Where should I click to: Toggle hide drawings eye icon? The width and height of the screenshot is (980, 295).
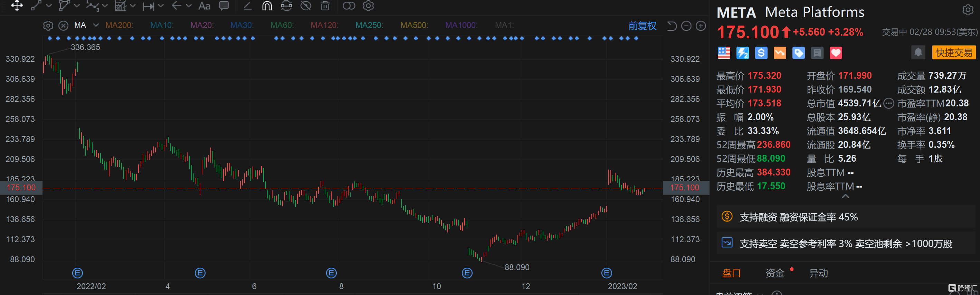(x=305, y=6)
